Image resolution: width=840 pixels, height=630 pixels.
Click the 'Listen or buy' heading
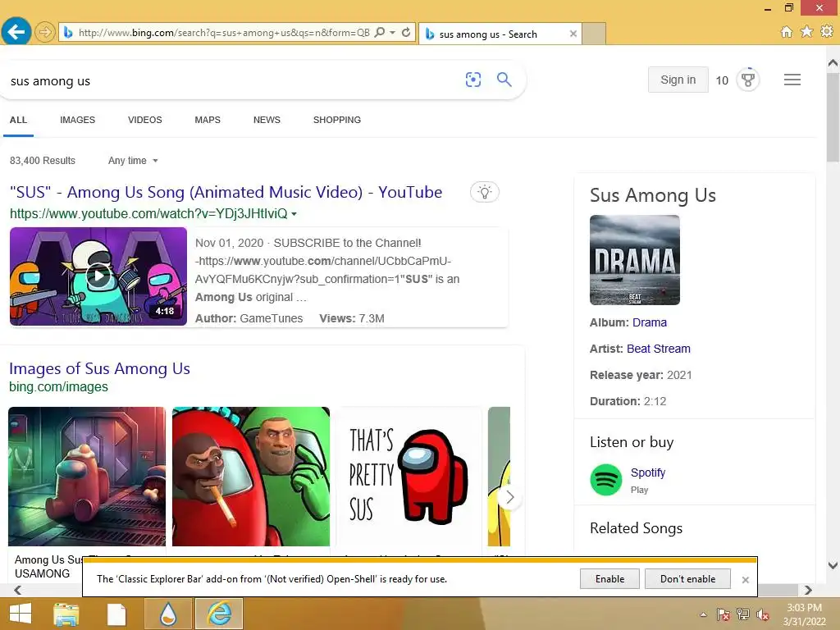pyautogui.click(x=632, y=442)
